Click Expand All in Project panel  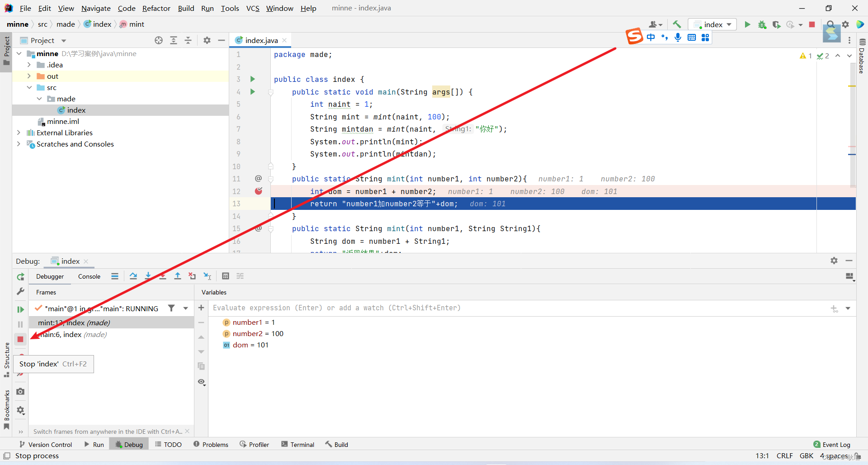click(x=174, y=40)
